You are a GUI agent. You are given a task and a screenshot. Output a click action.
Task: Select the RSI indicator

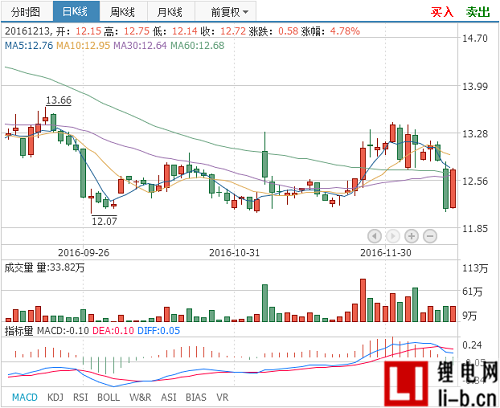(80, 397)
